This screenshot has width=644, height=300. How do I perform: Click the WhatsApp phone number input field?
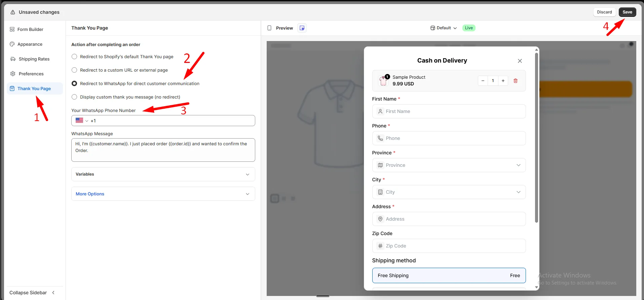(x=163, y=120)
